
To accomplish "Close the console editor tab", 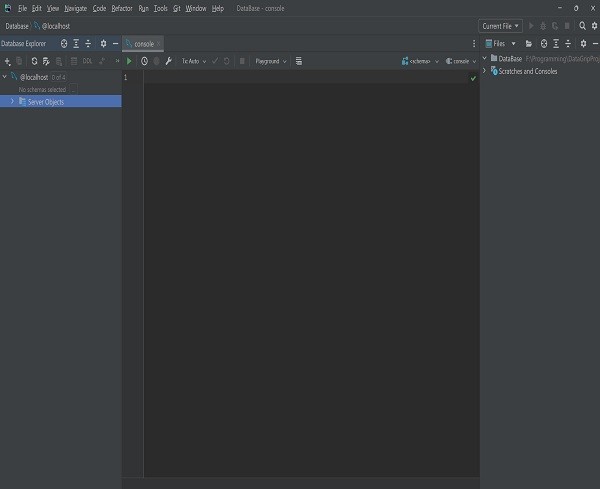I will pyautogui.click(x=159, y=44).
